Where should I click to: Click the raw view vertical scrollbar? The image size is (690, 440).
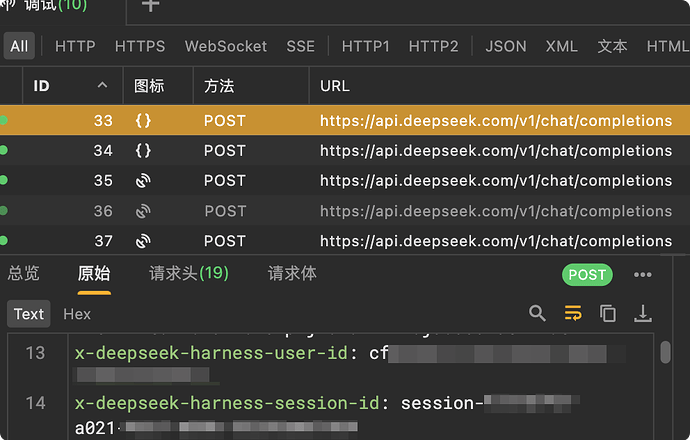(665, 352)
